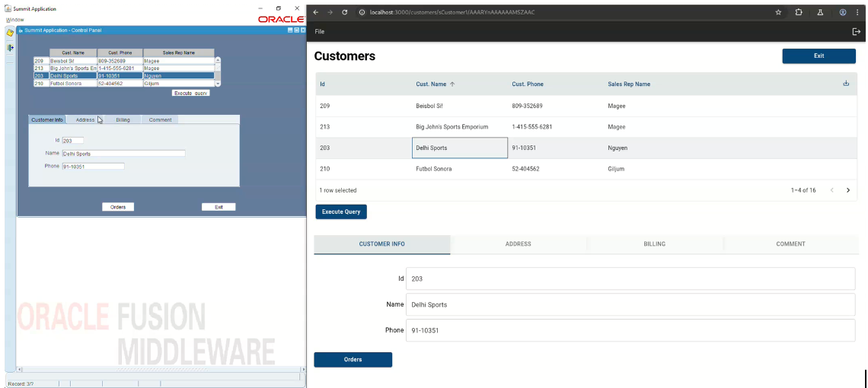Select the Delhi Sports cell in web table

(459, 148)
